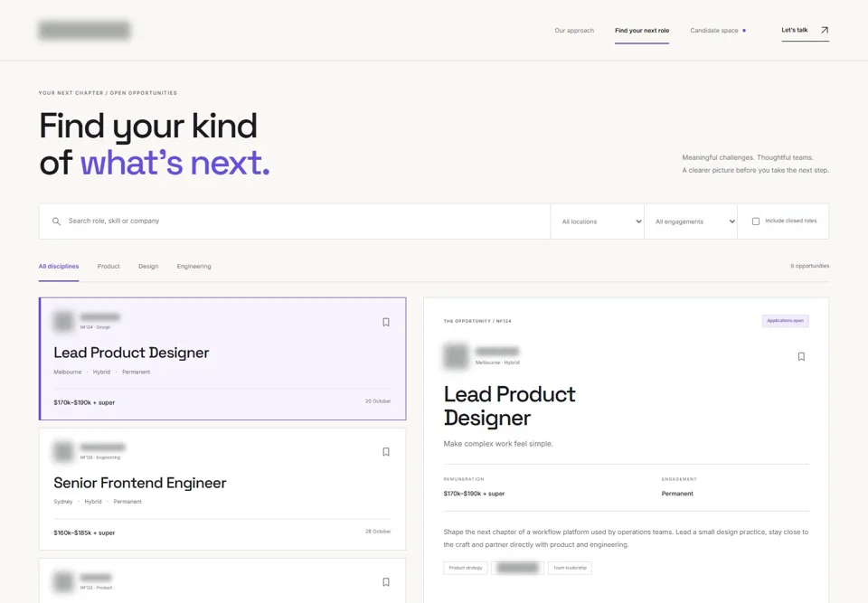This screenshot has height=603, width=868.
Task: Click the Team leadership tag
Action: (570, 568)
